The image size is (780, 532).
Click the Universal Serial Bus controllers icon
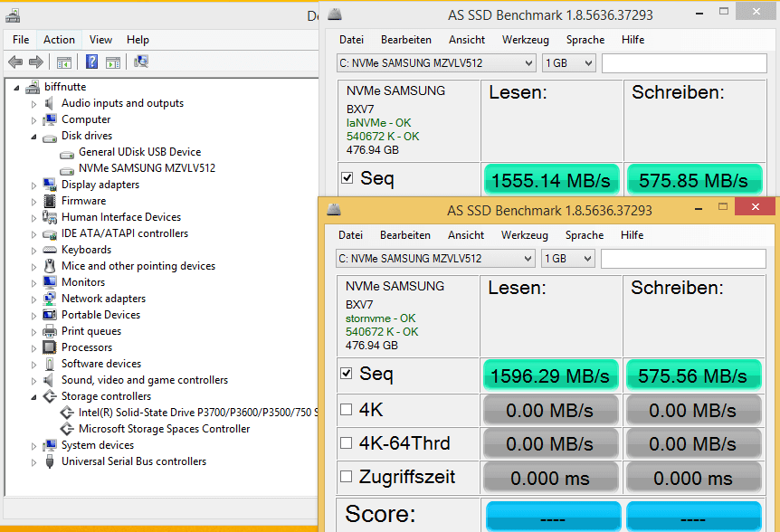(49, 461)
